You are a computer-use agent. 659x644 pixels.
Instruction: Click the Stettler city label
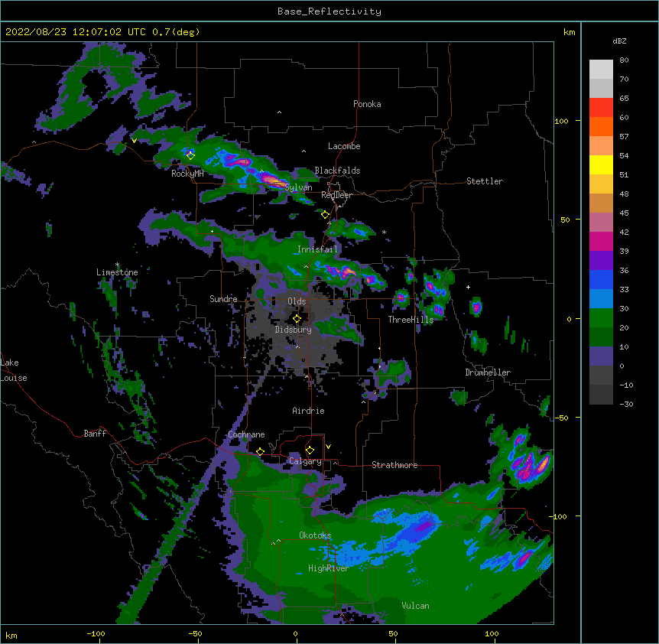click(x=485, y=181)
